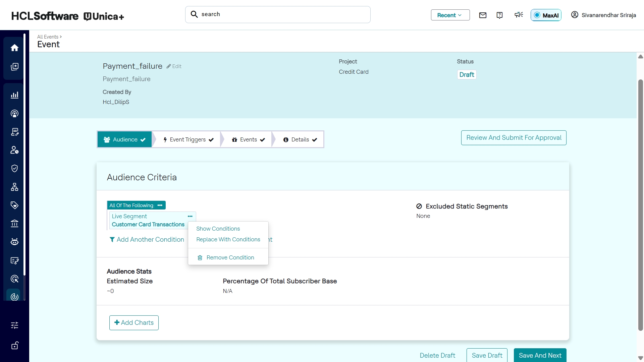Open the bar chart analytics sidebar icon

[14, 95]
